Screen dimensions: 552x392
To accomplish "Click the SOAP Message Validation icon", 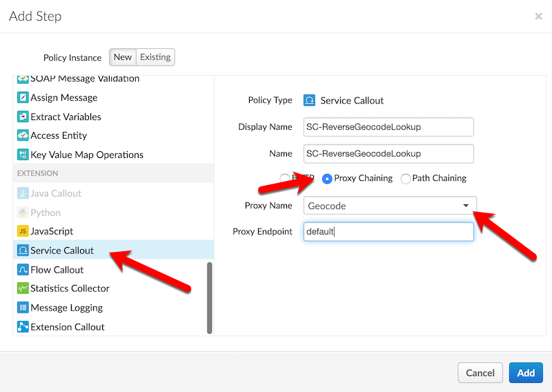I will point(23,79).
